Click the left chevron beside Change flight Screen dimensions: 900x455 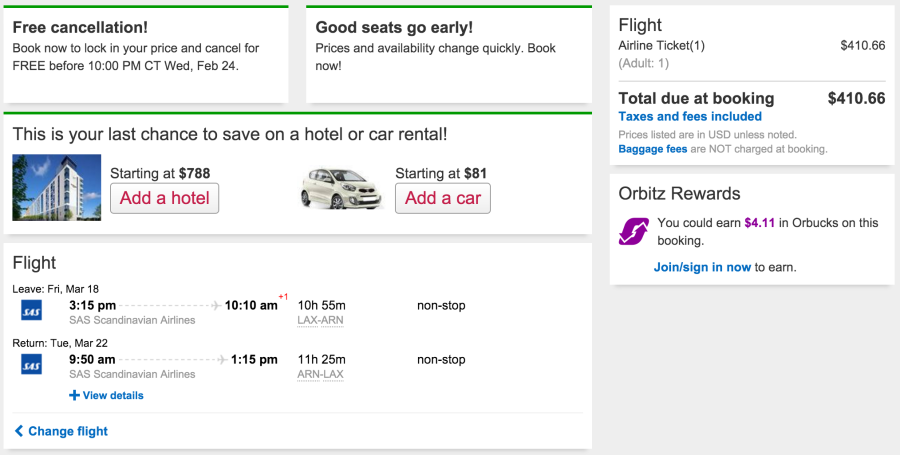click(19, 431)
